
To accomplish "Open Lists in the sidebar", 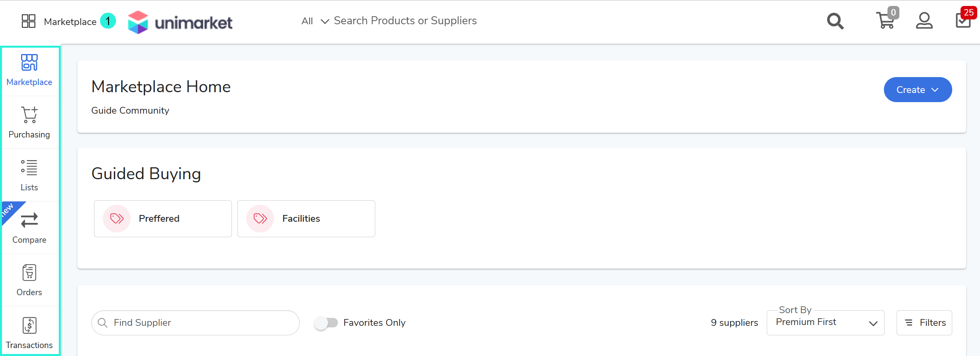I will click(29, 175).
